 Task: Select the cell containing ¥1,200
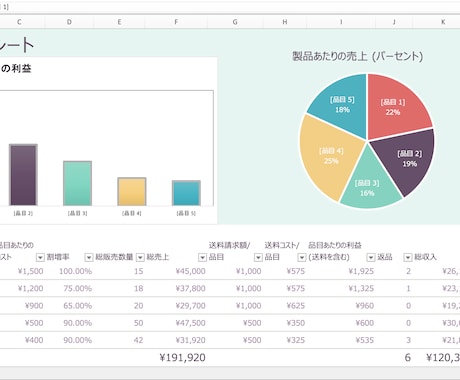[22, 289]
